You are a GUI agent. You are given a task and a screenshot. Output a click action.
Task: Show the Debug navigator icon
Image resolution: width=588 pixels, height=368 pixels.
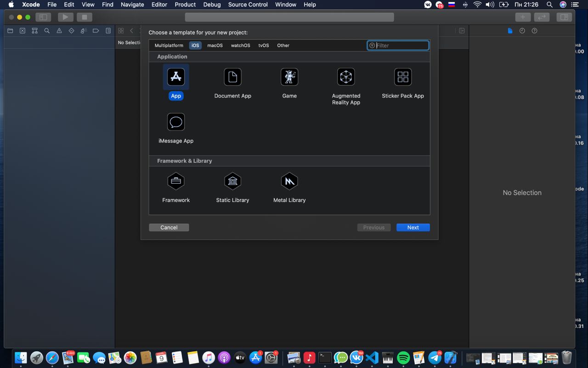84,31
